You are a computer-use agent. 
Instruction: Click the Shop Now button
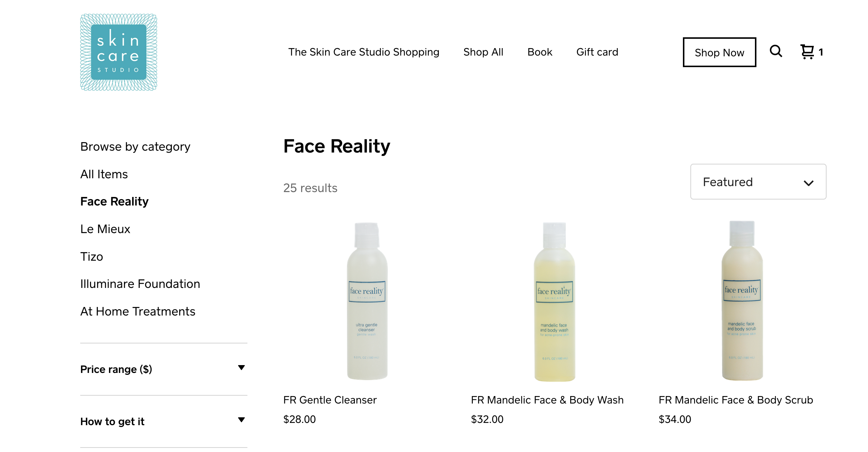tap(719, 52)
